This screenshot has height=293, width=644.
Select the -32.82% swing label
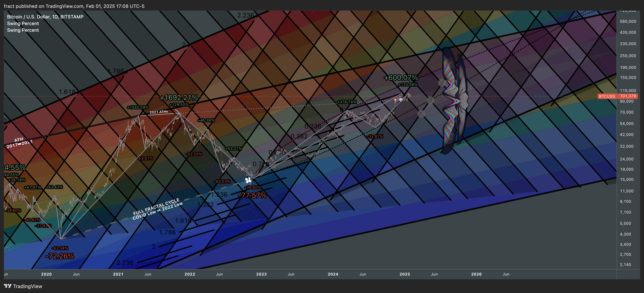coord(375,136)
